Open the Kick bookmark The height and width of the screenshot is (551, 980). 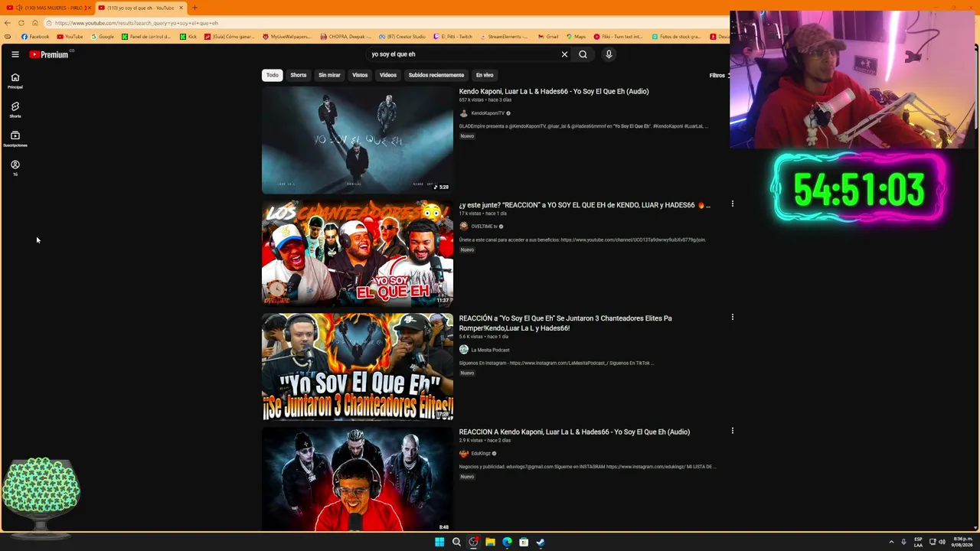pyautogui.click(x=188, y=37)
